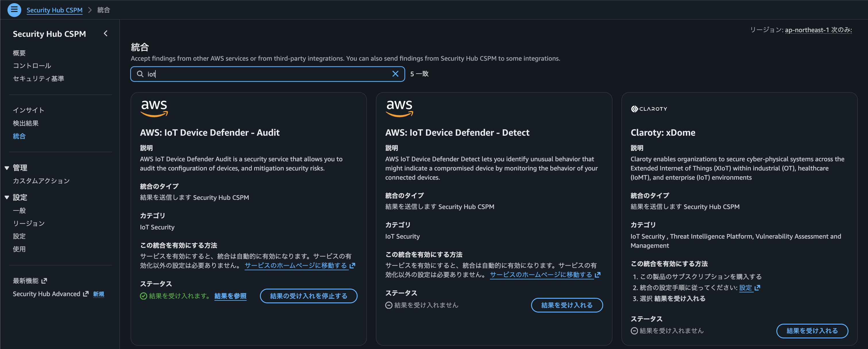This screenshot has height=349, width=868.
Task: Open Security Hub Advanced link
Action: 47,294
